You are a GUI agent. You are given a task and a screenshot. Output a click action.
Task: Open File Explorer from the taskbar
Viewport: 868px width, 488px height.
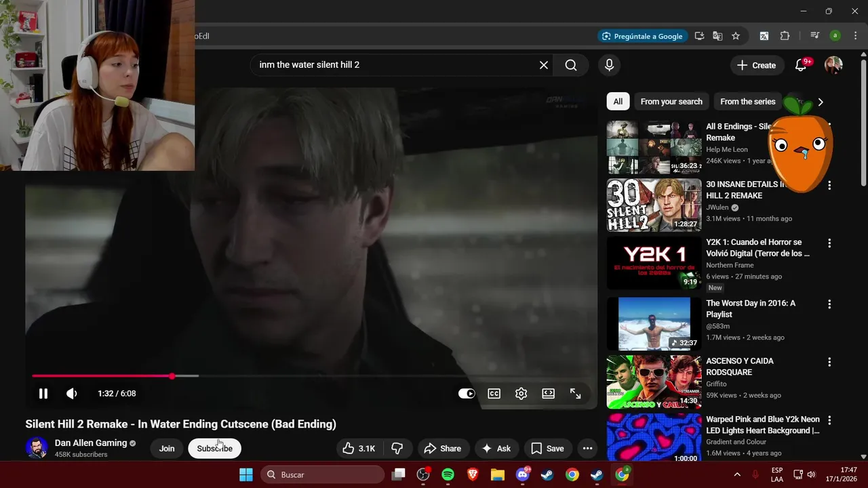click(497, 474)
